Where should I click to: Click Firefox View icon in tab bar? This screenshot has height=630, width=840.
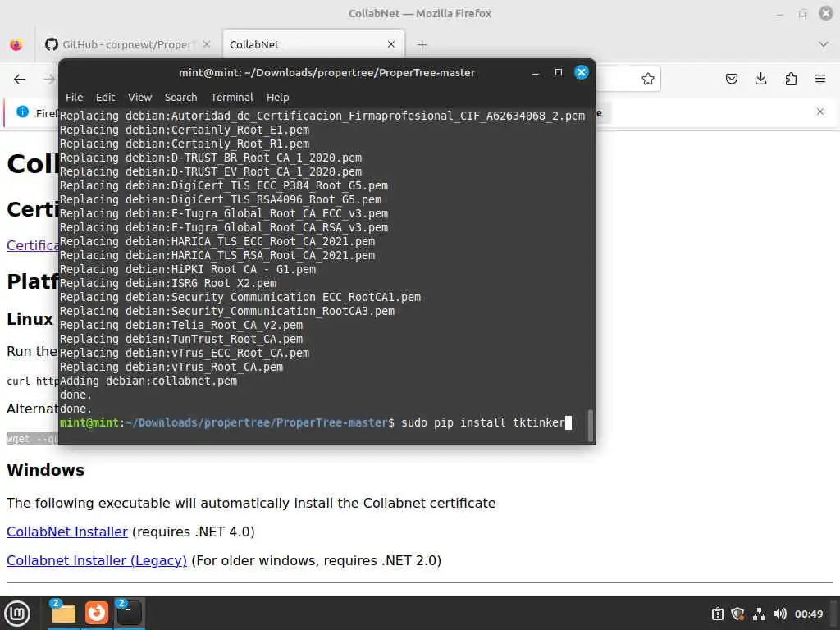16,44
